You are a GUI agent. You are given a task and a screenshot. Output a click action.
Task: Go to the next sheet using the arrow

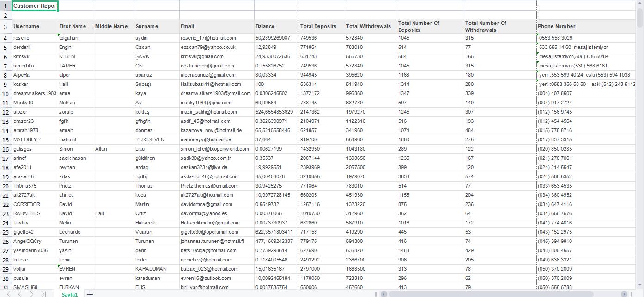31,294
